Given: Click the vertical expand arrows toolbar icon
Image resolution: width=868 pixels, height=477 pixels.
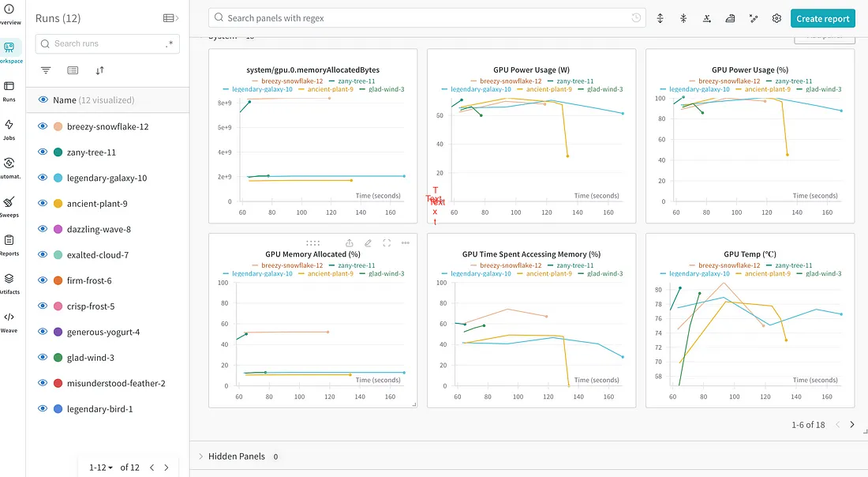Looking at the screenshot, I should 660,18.
